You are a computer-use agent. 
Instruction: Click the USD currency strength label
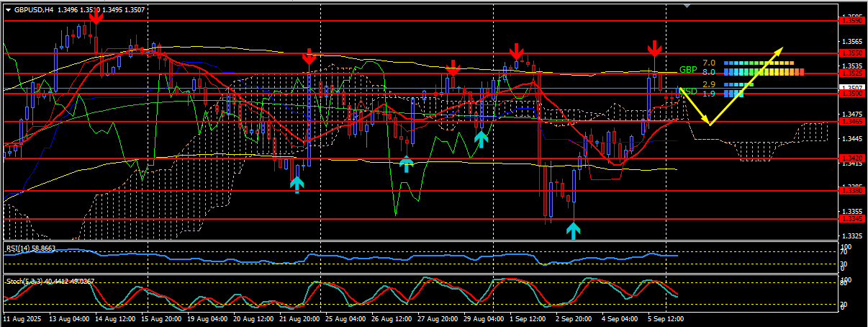click(x=688, y=91)
